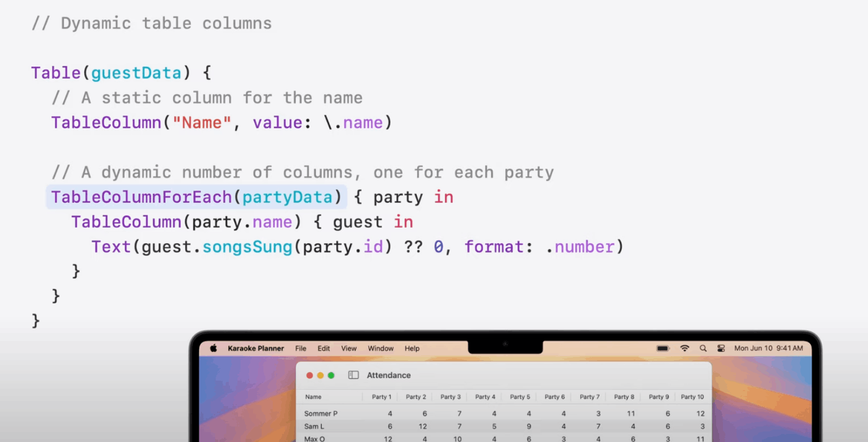Viewport: 868px width, 442px height.
Task: Click Sommer P's Party 3 value 7
Action: 459,413
